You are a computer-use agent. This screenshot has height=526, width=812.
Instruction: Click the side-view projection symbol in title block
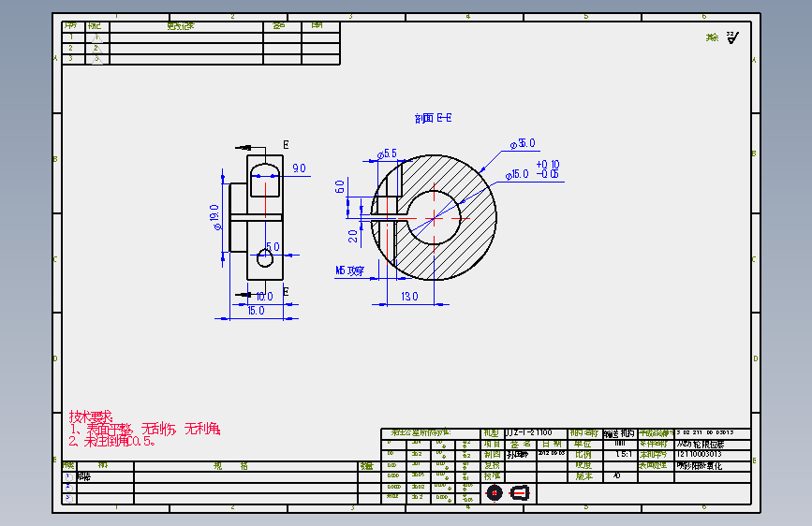click(x=520, y=493)
